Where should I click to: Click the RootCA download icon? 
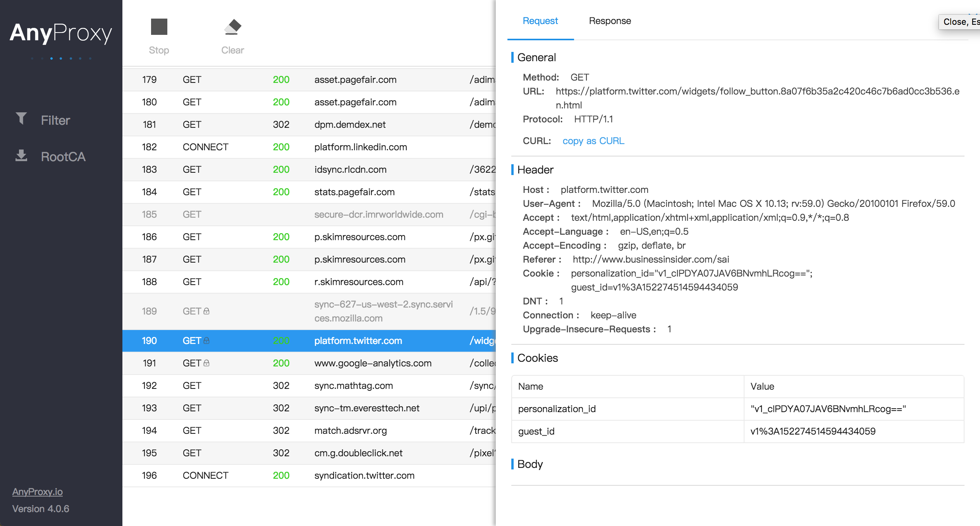[21, 155]
